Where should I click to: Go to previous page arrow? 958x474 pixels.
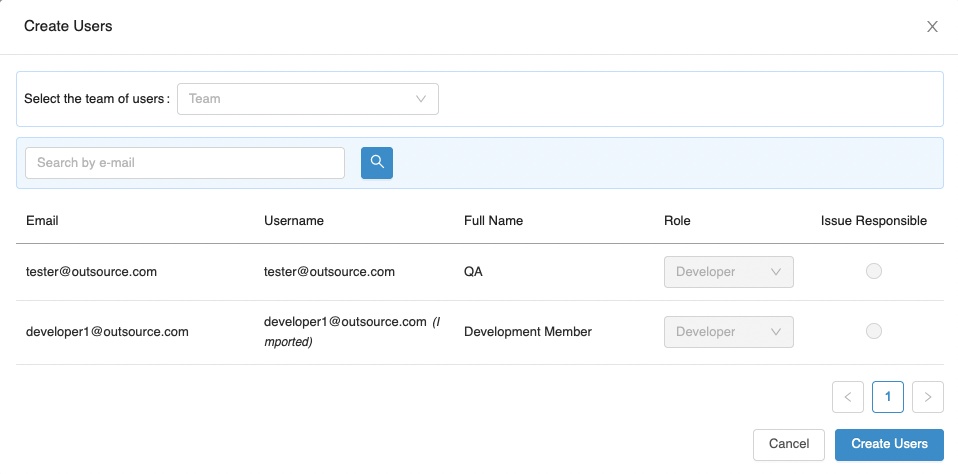(847, 397)
